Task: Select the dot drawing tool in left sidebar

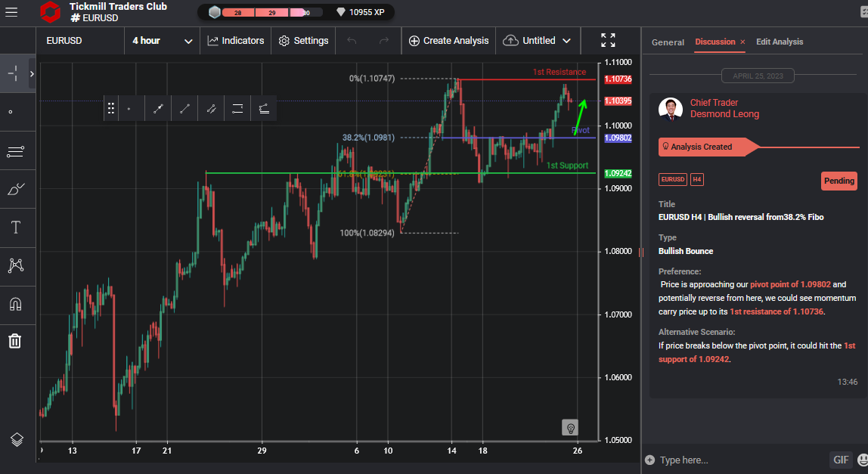Action: [x=11, y=112]
